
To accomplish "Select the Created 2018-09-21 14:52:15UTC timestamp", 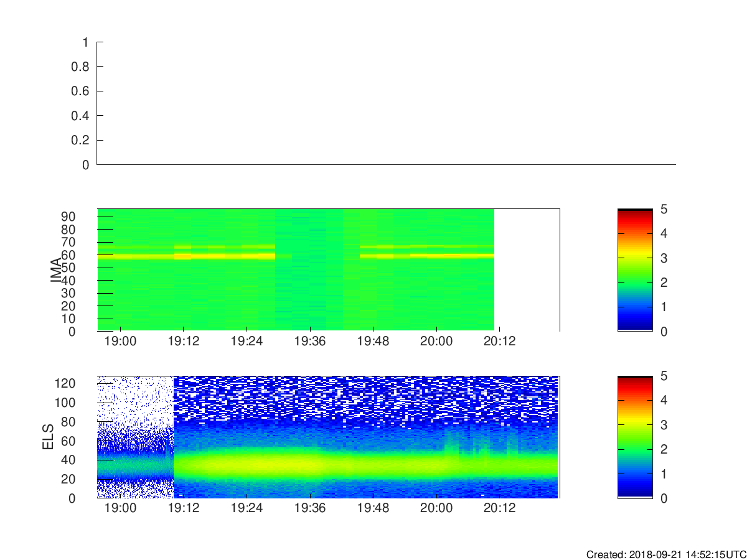I will pyautogui.click(x=666, y=554).
